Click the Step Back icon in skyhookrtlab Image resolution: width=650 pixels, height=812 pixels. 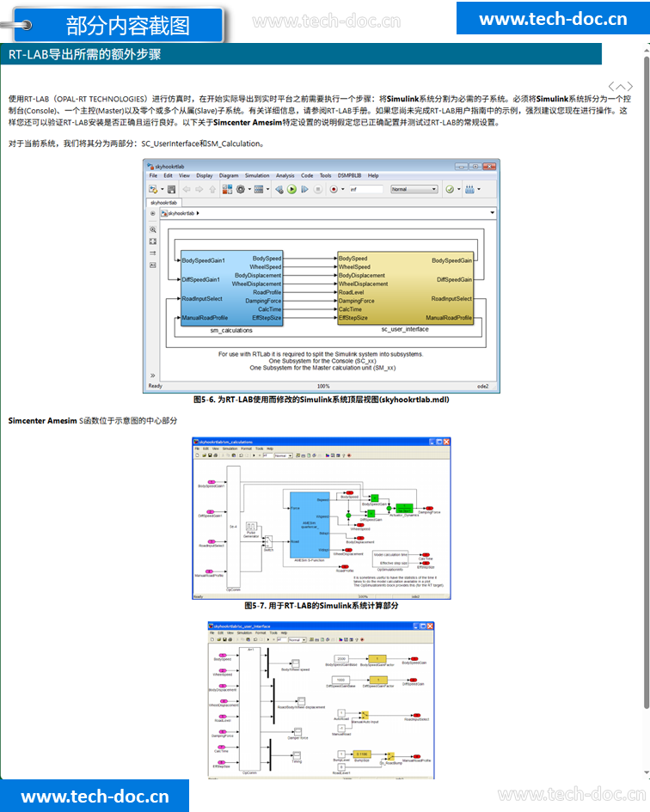(x=279, y=190)
